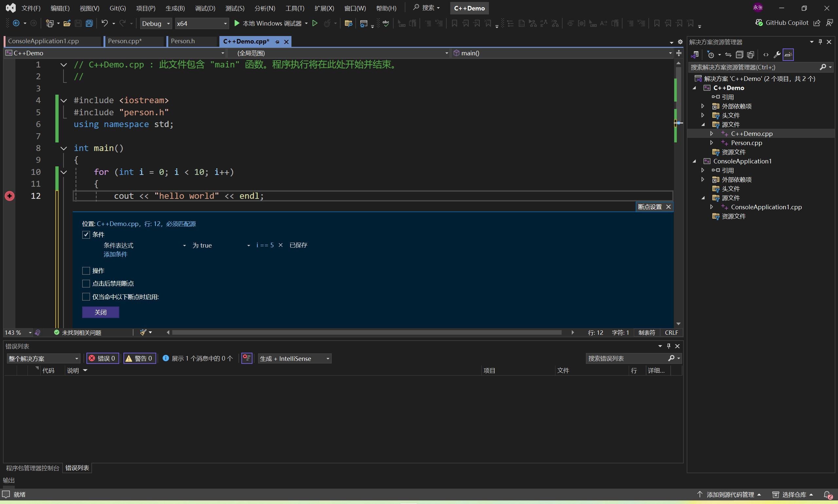This screenshot has width=838, height=504.
Task: Open the 调试(D) menu
Action: [x=205, y=8]
